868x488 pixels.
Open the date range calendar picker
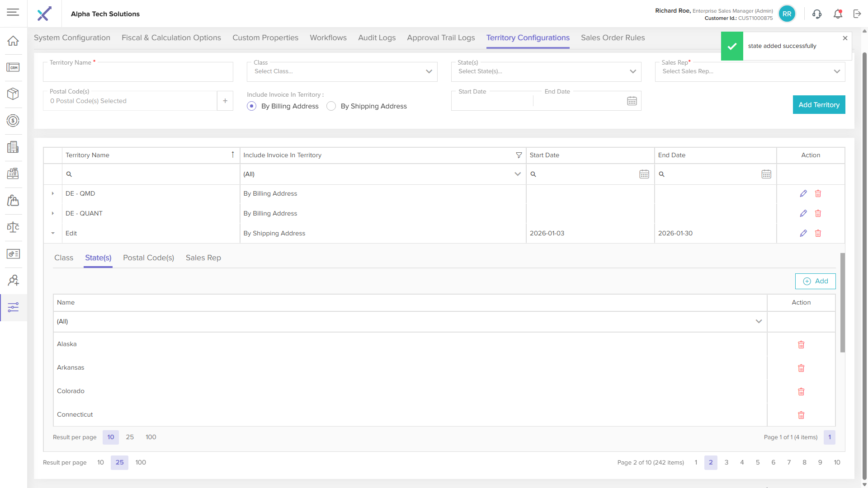(x=632, y=101)
